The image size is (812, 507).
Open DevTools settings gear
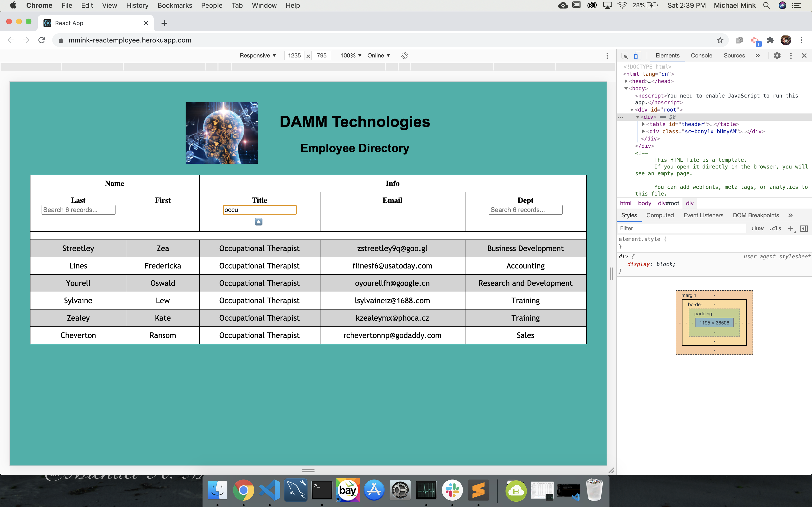click(777, 56)
